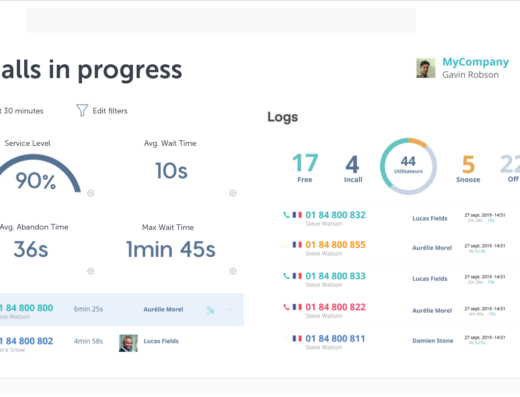The image size is (520, 397).
Task: Click Lucas Fields agent photo thumbnail
Action: [x=128, y=343]
